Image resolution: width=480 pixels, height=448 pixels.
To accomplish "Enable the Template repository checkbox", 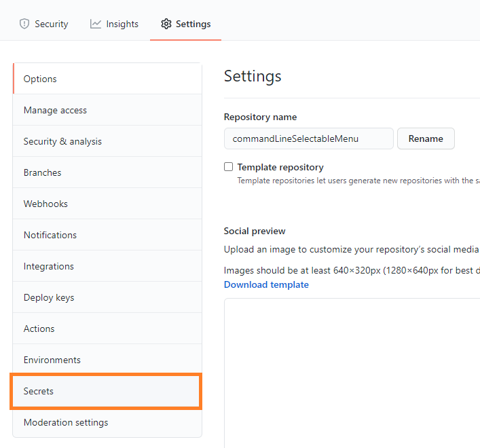I will point(229,167).
